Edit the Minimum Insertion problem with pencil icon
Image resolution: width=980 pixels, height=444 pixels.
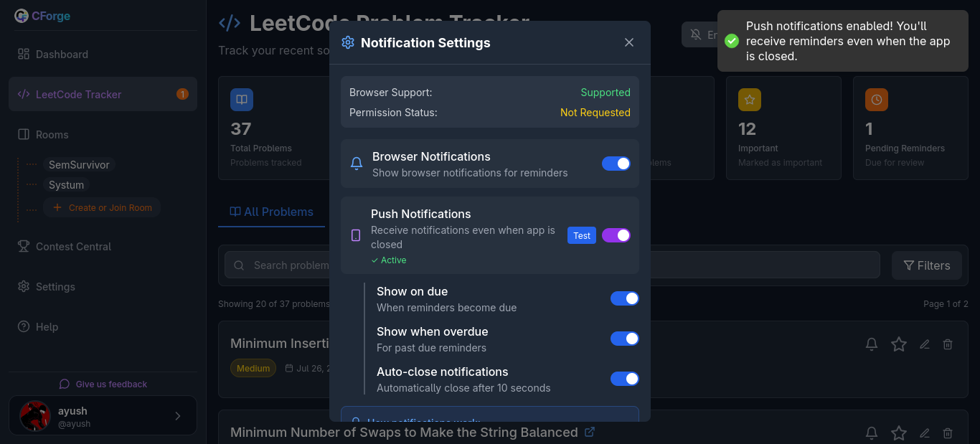[x=924, y=344]
